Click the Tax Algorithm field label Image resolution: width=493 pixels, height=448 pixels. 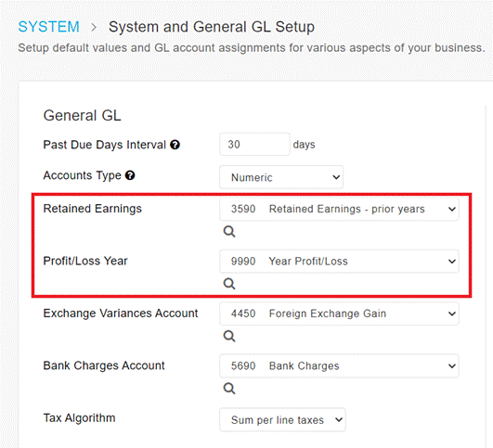click(x=79, y=418)
